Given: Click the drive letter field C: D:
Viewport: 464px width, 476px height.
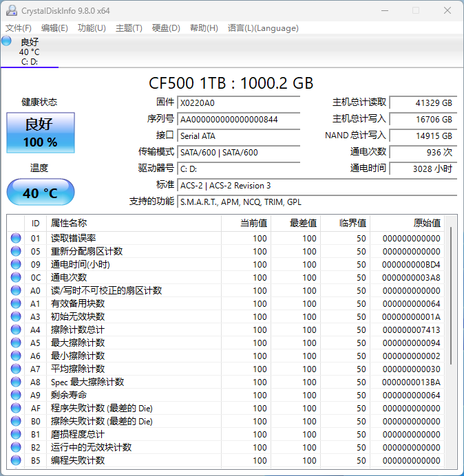Looking at the screenshot, I should [x=239, y=169].
